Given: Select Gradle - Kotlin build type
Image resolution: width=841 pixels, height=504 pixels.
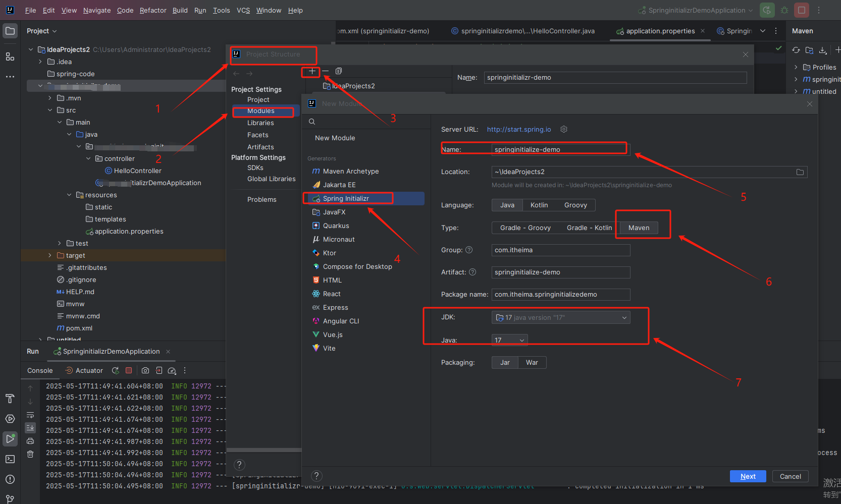Looking at the screenshot, I should click(x=589, y=228).
